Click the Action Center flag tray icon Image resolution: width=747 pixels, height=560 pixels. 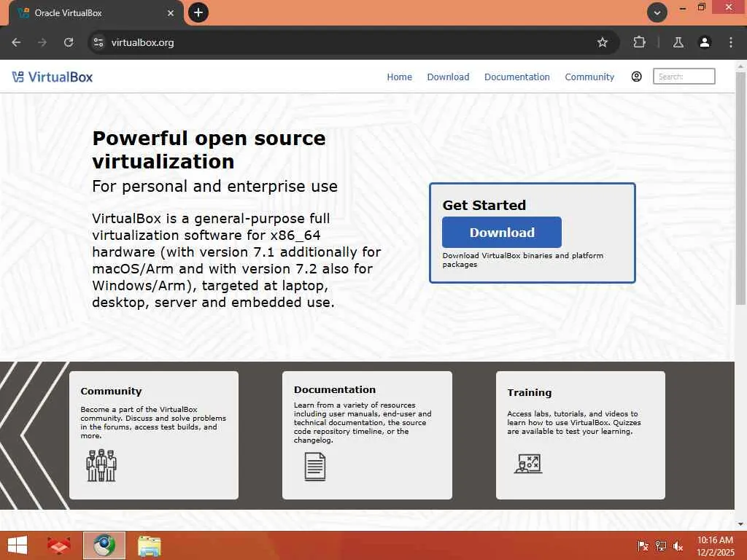click(x=643, y=546)
